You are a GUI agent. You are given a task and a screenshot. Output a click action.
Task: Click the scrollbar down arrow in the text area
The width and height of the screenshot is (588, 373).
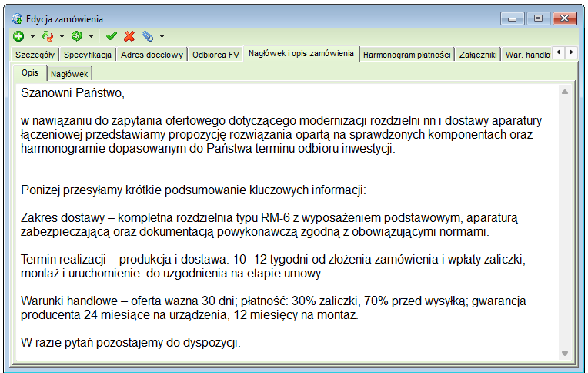pos(565,354)
